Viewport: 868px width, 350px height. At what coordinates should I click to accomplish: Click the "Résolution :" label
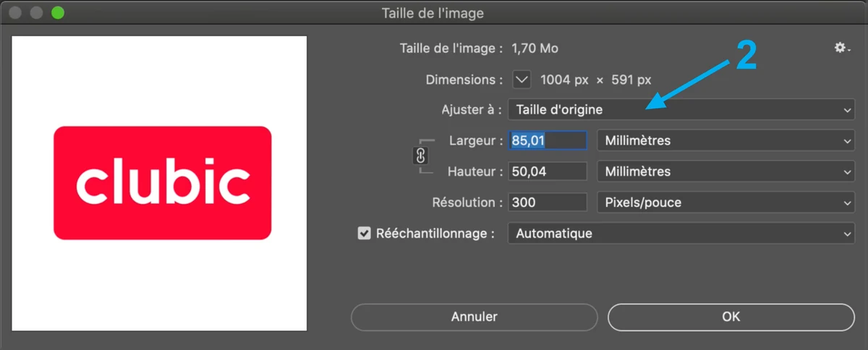(468, 202)
